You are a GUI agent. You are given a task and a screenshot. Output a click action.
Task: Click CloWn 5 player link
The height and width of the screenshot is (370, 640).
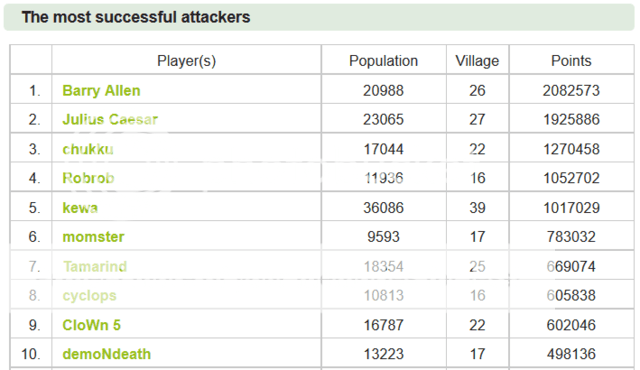point(91,325)
